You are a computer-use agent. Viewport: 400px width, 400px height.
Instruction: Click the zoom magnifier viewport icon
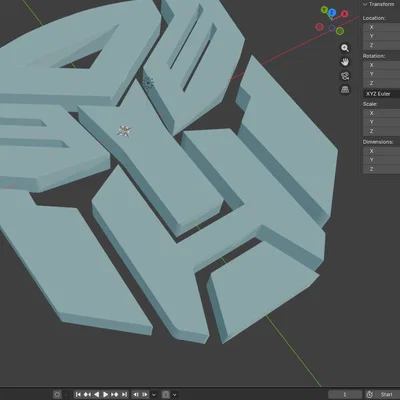tap(345, 48)
